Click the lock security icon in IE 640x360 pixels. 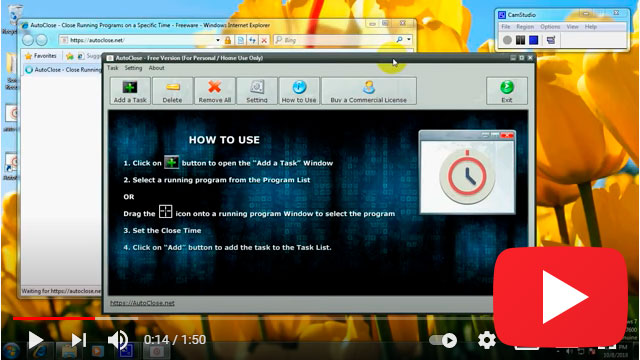(x=228, y=40)
